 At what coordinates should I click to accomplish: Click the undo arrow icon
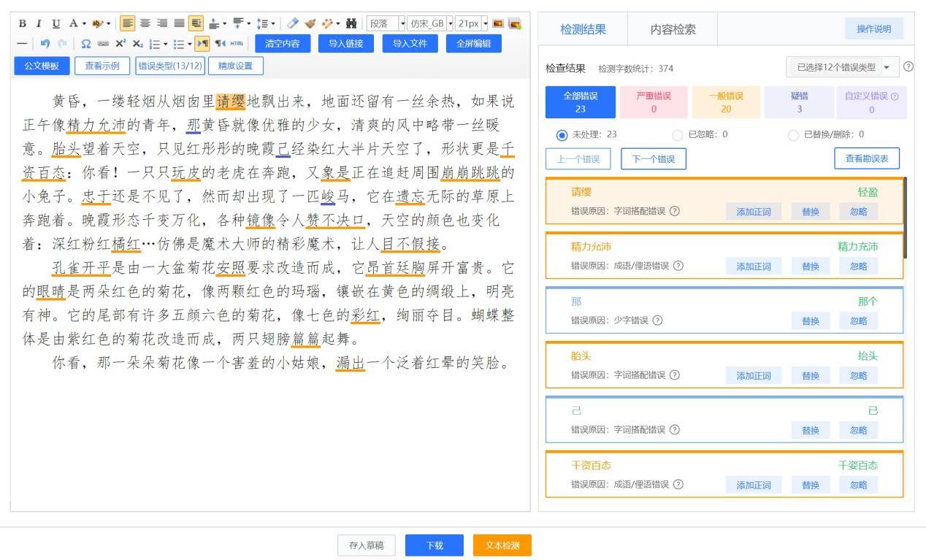click(45, 44)
